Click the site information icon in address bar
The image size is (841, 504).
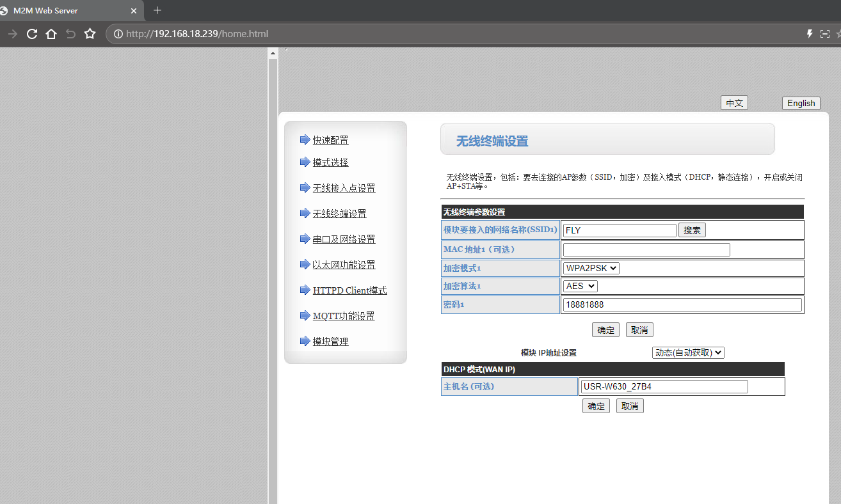118,34
